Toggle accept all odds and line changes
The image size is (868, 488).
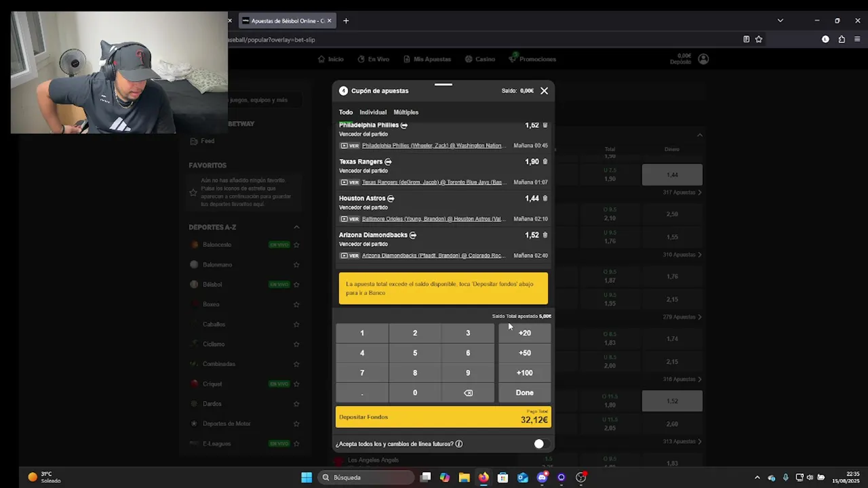point(541,444)
